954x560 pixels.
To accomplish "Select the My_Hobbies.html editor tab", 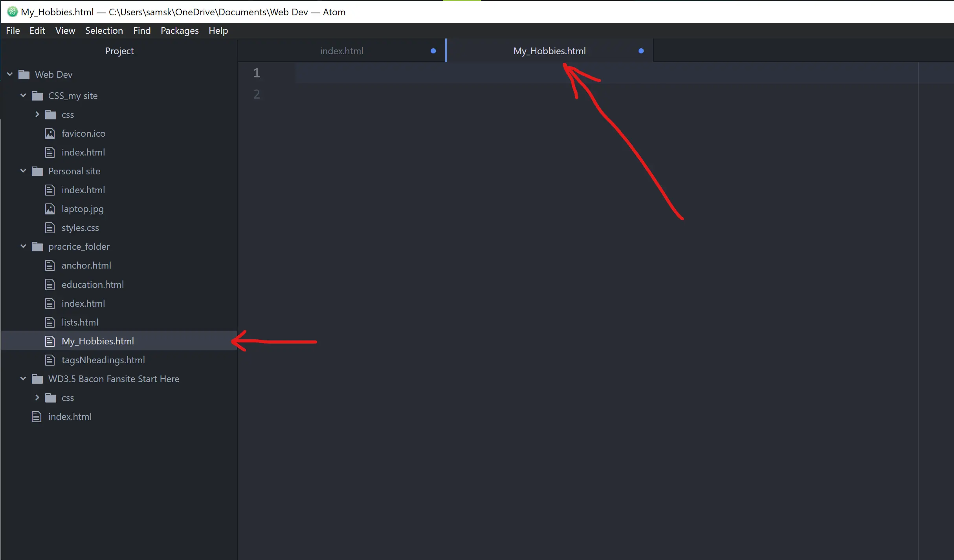I will click(x=549, y=51).
